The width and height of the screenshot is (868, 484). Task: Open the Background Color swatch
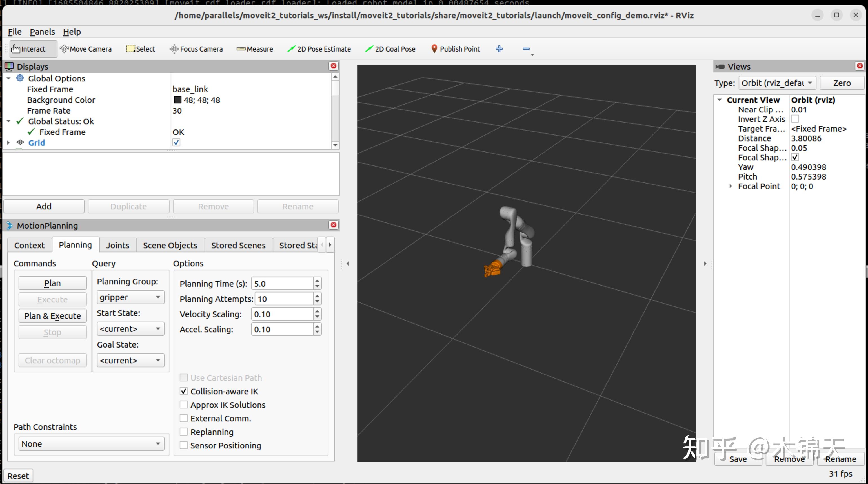click(177, 100)
